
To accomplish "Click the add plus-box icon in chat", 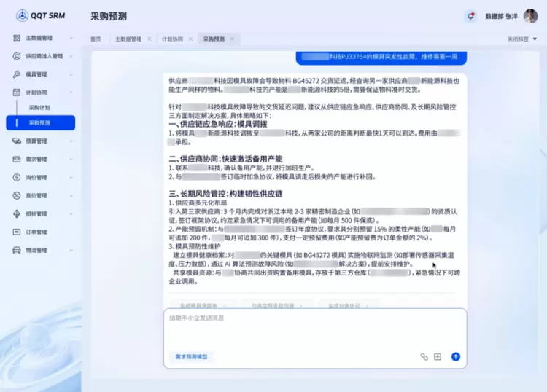I will click(x=438, y=357).
